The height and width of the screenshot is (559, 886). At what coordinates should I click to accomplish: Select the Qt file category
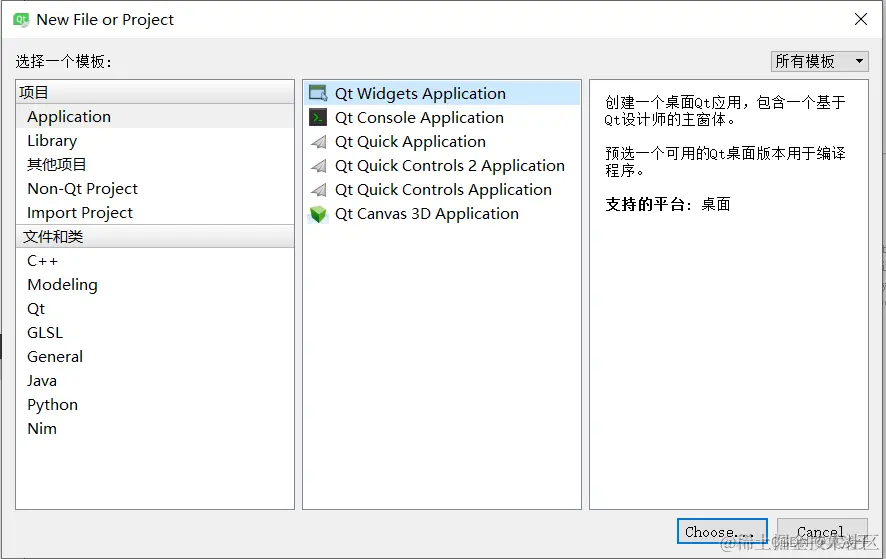click(x=155, y=309)
